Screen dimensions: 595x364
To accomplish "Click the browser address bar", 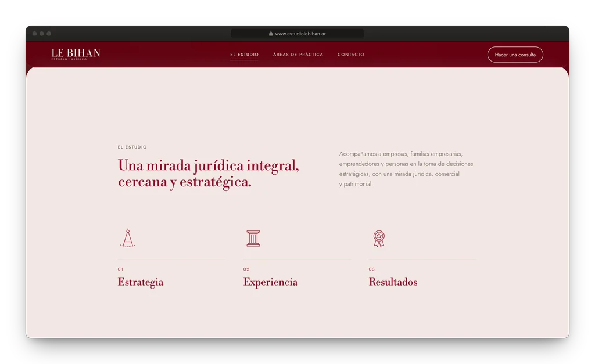I will pyautogui.click(x=297, y=34).
